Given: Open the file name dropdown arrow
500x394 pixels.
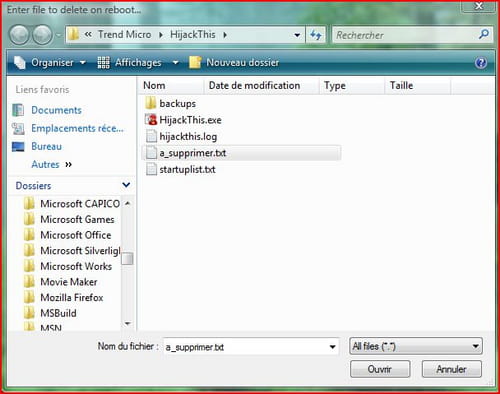Looking at the screenshot, I should pos(332,347).
